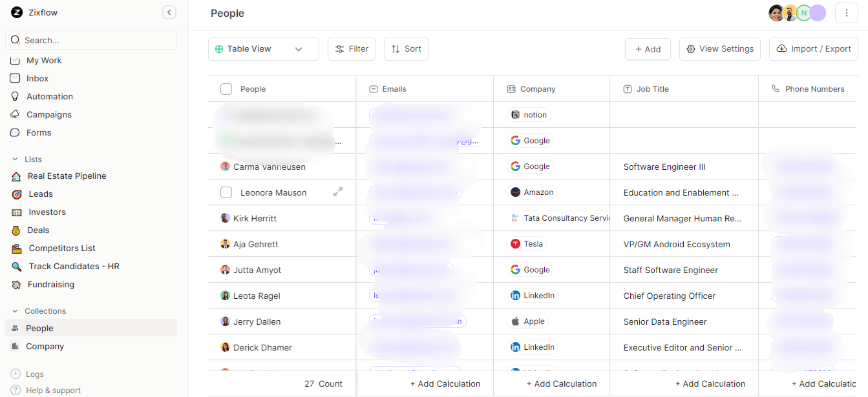
Task: Open the three-dot more options menu
Action: (847, 13)
